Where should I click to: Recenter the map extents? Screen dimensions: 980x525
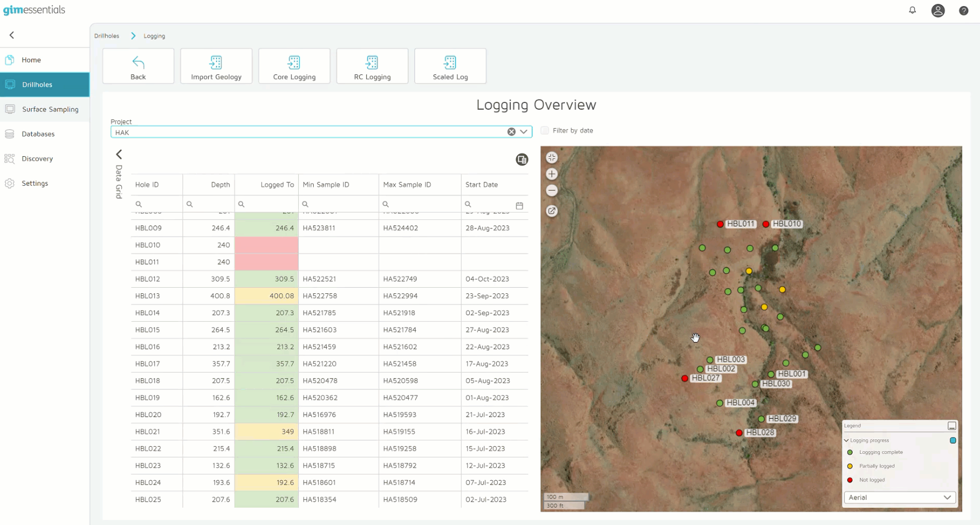tap(552, 157)
